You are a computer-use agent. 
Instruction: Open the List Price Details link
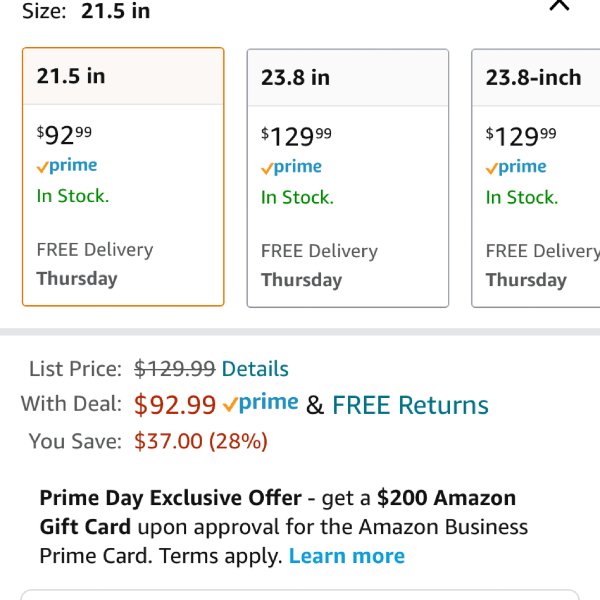(x=255, y=369)
